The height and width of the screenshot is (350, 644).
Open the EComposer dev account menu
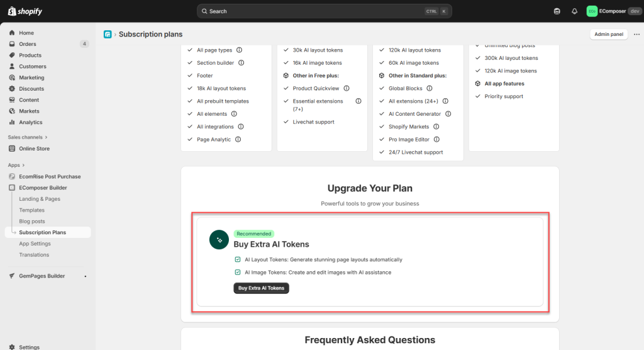point(613,11)
